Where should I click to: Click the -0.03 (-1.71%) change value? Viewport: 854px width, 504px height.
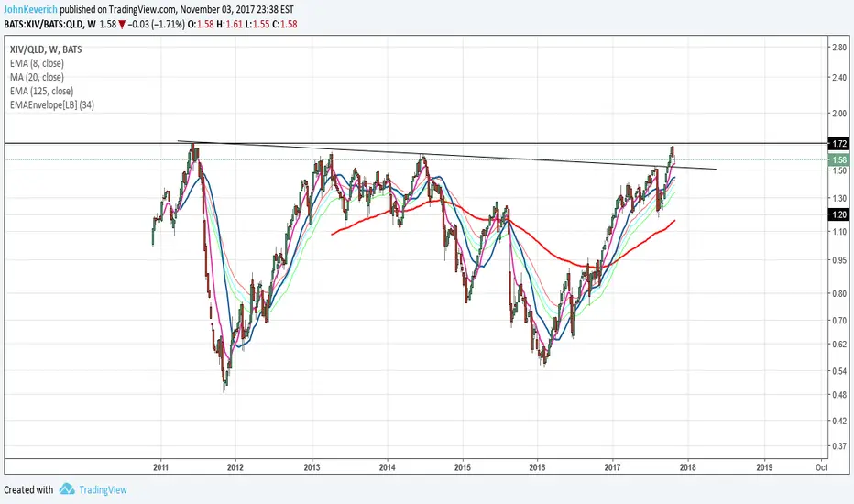(x=156, y=24)
